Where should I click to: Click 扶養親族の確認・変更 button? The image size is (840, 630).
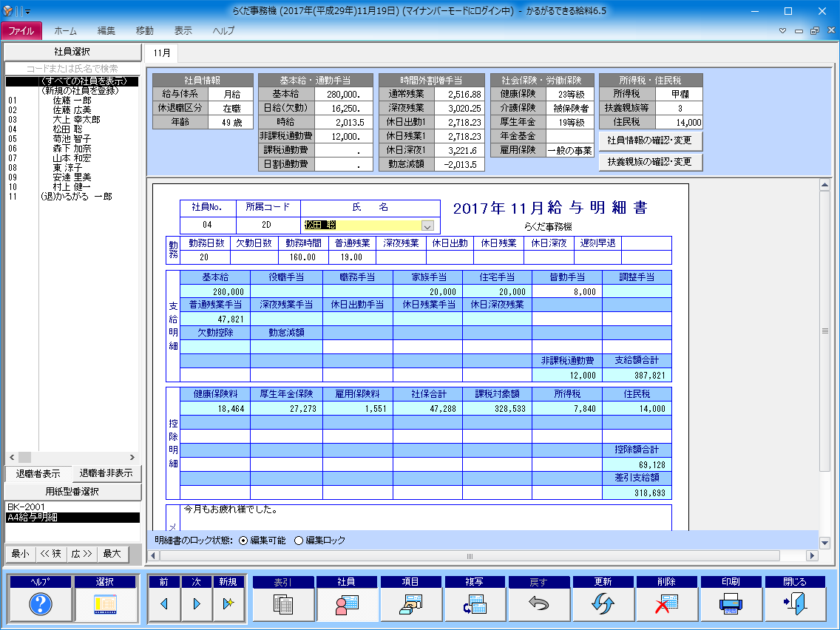pos(650,162)
